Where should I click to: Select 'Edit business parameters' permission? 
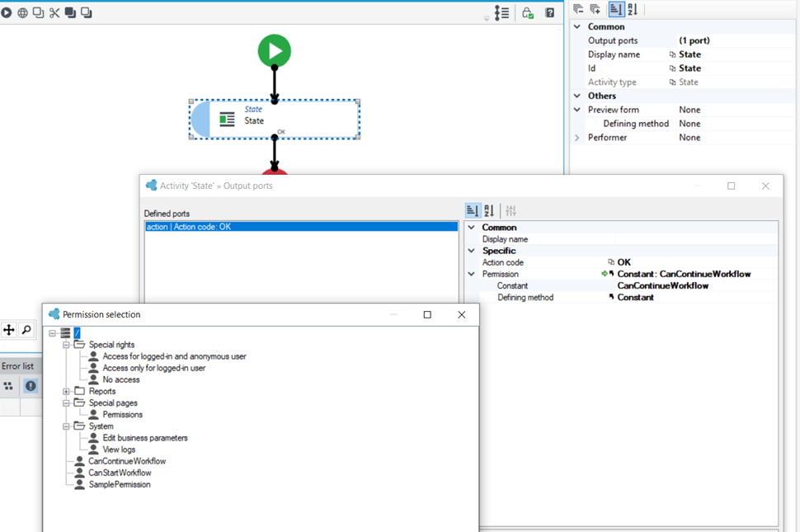click(145, 438)
